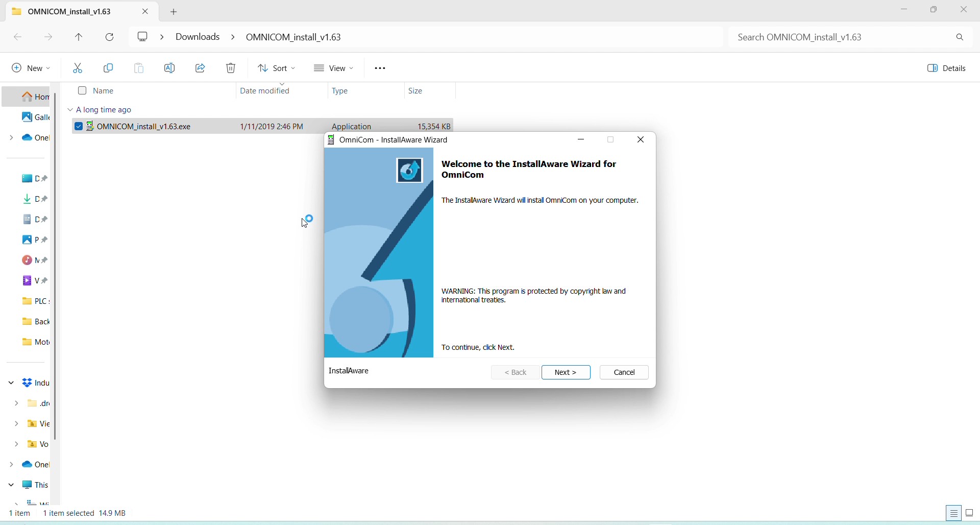Click Downloads in the address breadcrumb

198,37
